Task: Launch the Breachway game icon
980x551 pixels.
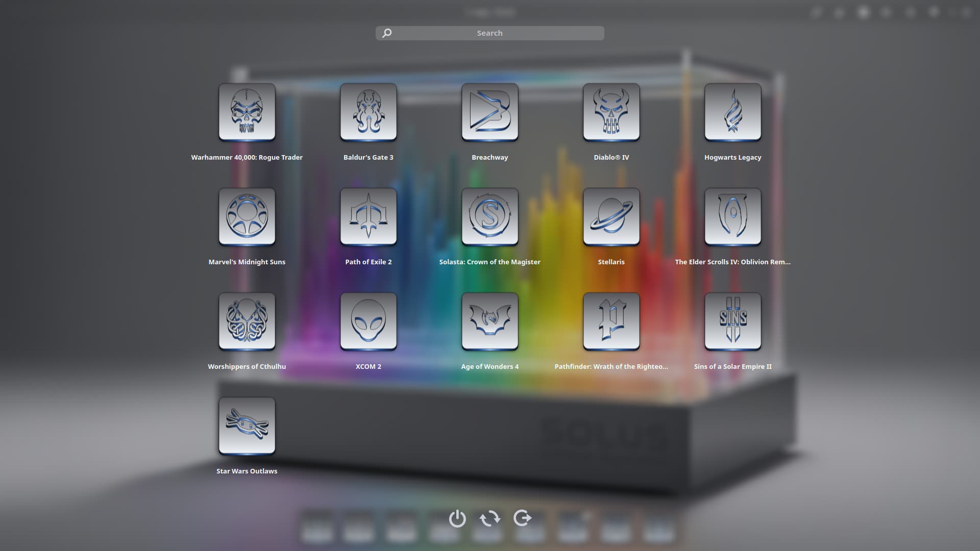Action: coord(490,112)
